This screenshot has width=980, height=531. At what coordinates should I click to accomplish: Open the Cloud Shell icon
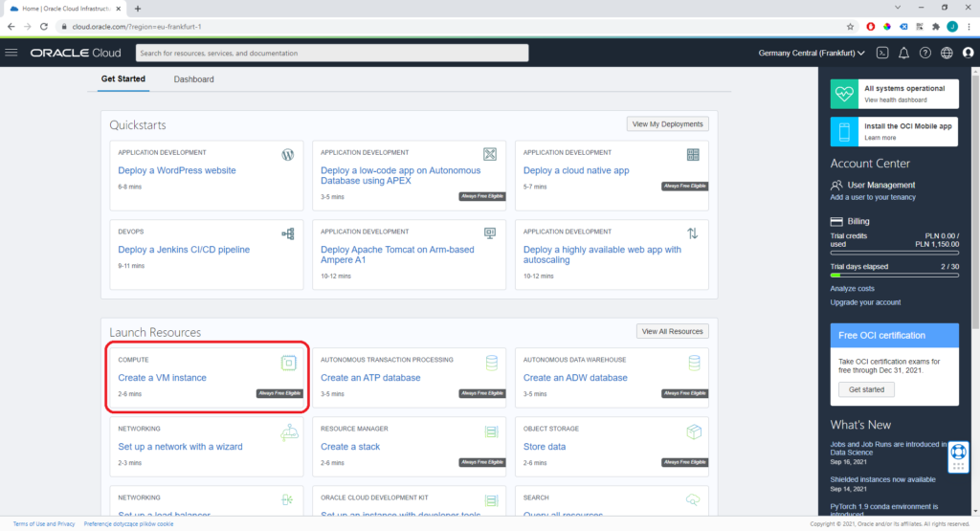coord(882,54)
